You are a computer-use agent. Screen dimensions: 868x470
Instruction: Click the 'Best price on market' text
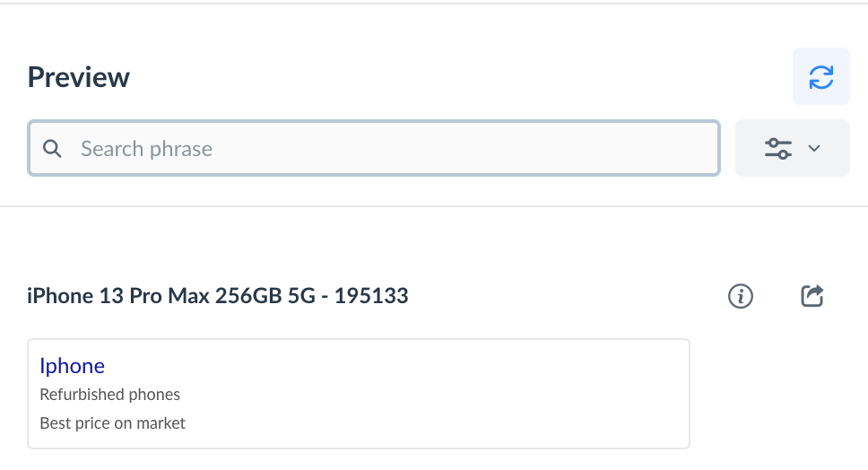coord(113,422)
